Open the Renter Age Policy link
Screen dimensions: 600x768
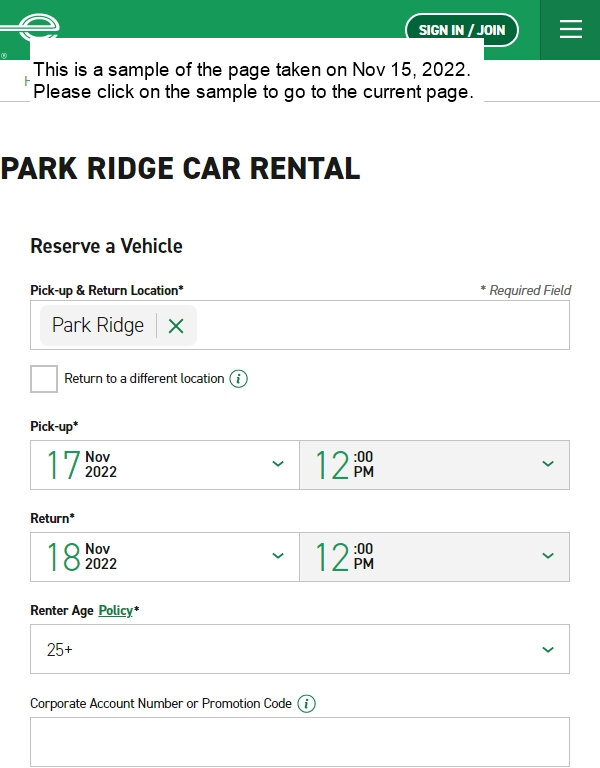[x=116, y=611]
